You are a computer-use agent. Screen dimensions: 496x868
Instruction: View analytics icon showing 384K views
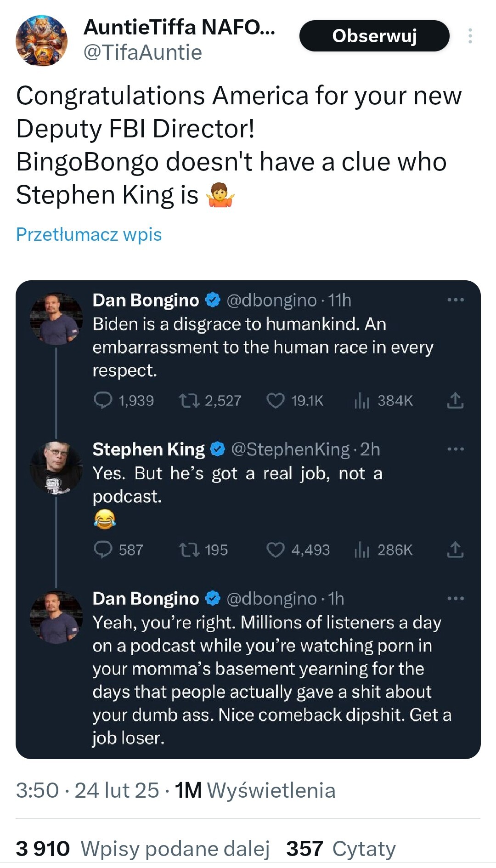point(362,400)
